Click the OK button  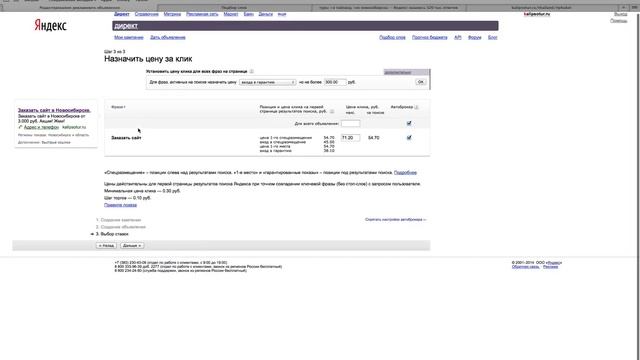pyautogui.click(x=420, y=82)
